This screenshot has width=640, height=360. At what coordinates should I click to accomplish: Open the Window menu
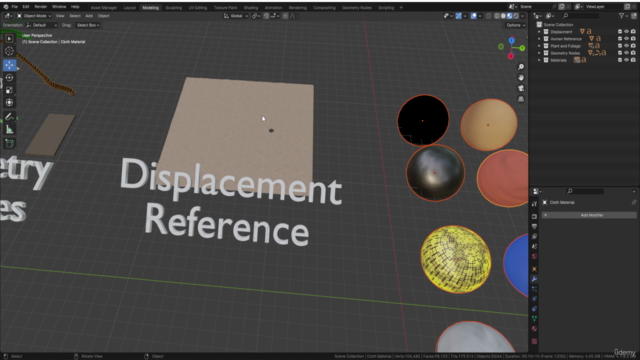point(59,7)
